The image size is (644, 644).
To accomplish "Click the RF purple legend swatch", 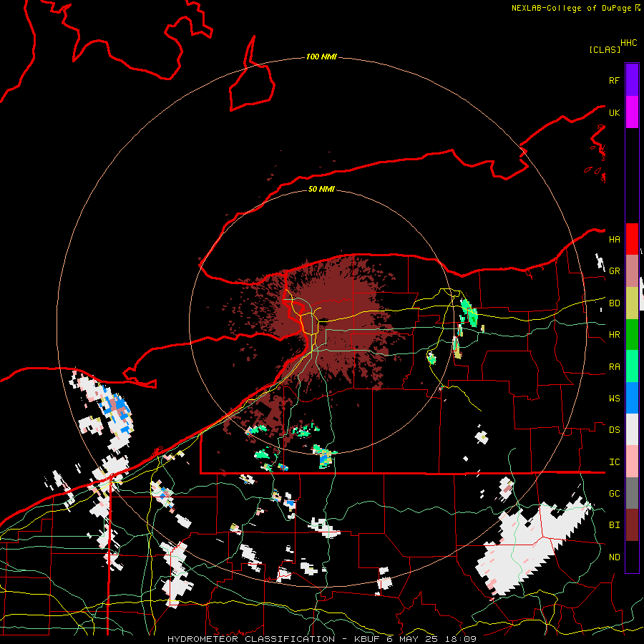I will [632, 80].
